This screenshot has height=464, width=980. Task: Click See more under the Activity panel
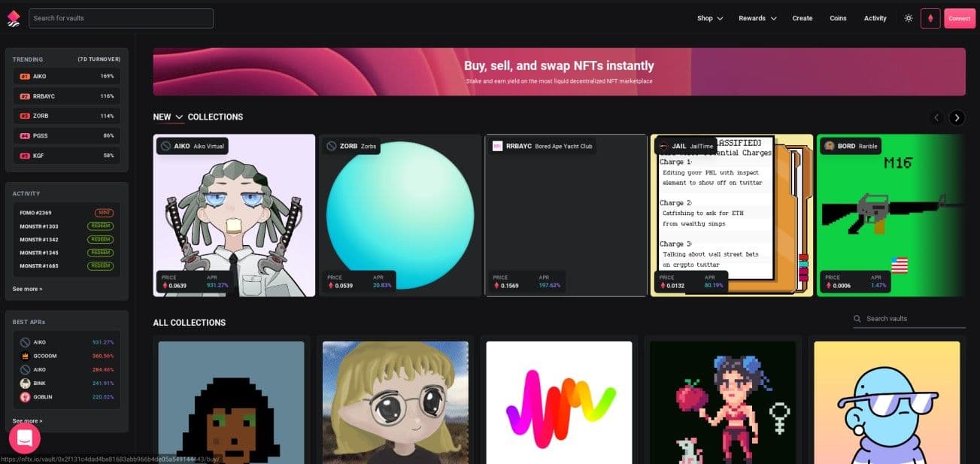tap(28, 289)
